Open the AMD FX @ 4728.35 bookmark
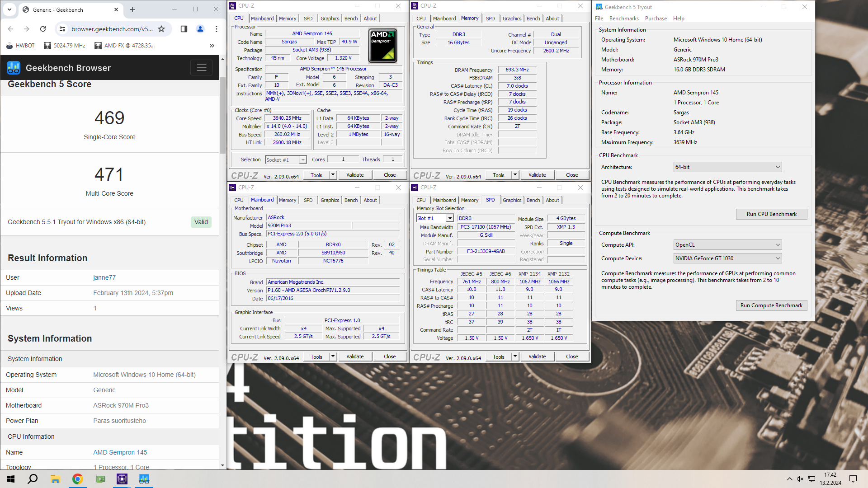This screenshot has height=488, width=868. pos(125,46)
